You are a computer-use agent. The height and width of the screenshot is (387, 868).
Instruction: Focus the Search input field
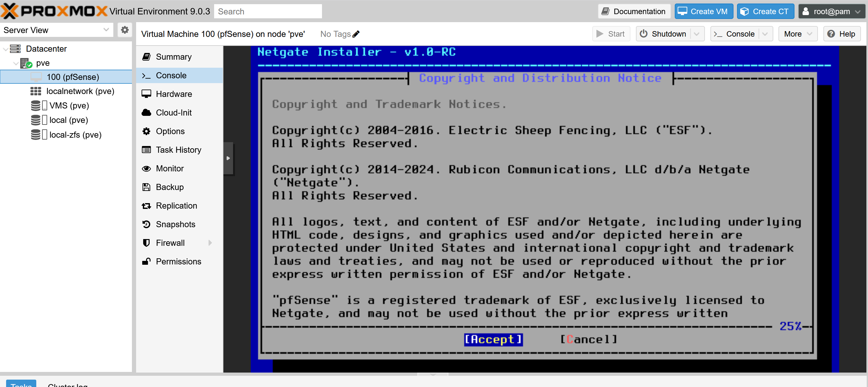tap(268, 11)
